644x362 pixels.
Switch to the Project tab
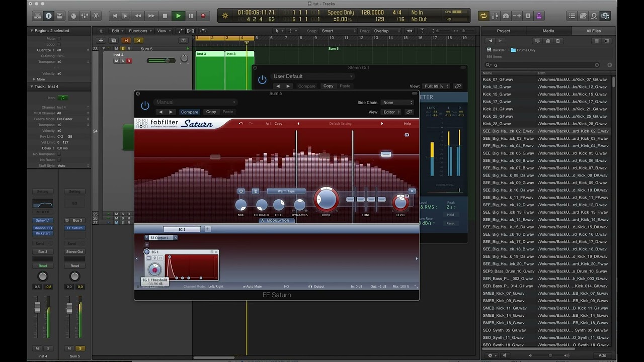click(504, 31)
